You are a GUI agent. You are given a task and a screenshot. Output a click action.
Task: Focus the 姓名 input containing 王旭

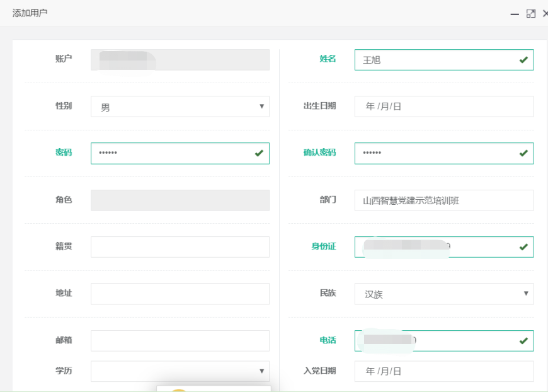435,60
